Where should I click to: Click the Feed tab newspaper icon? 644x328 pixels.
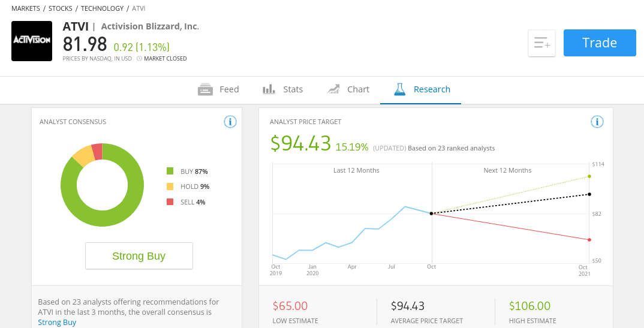click(205, 89)
